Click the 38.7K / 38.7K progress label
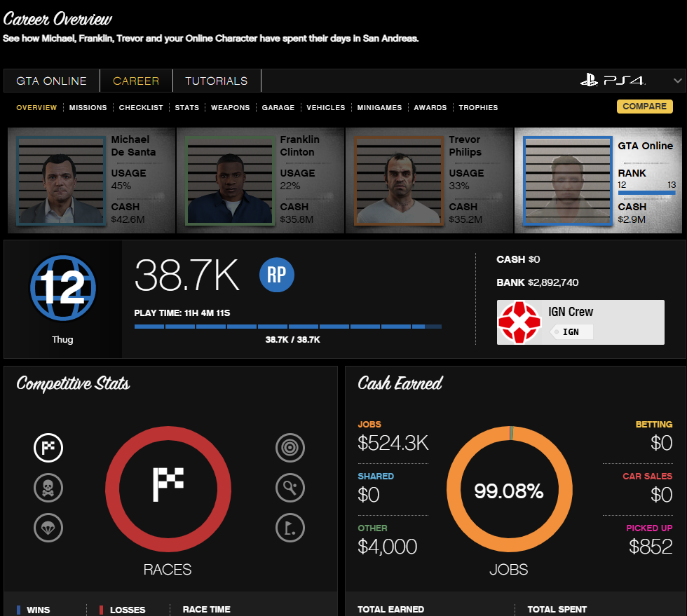 293,340
